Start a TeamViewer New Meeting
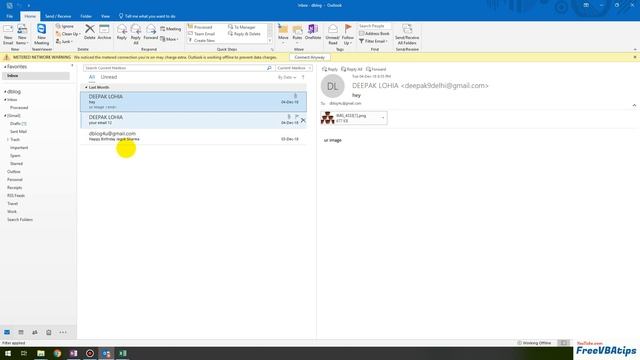 (x=42, y=35)
